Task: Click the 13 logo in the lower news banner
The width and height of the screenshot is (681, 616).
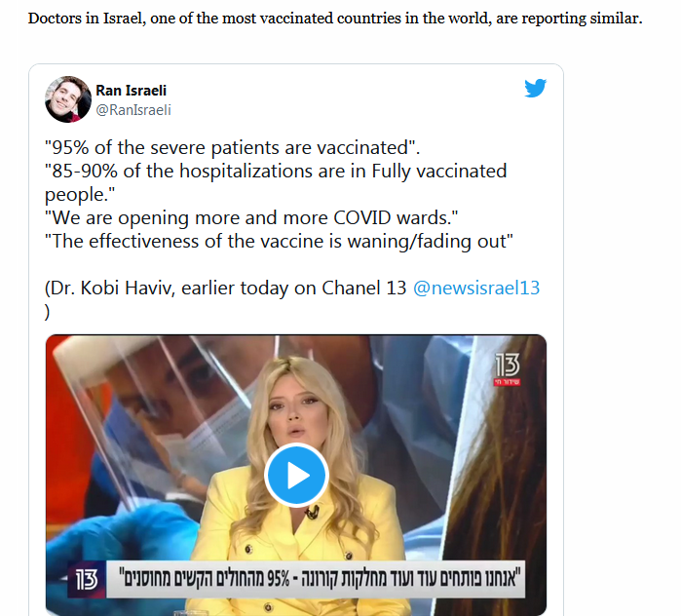Action: point(87,580)
